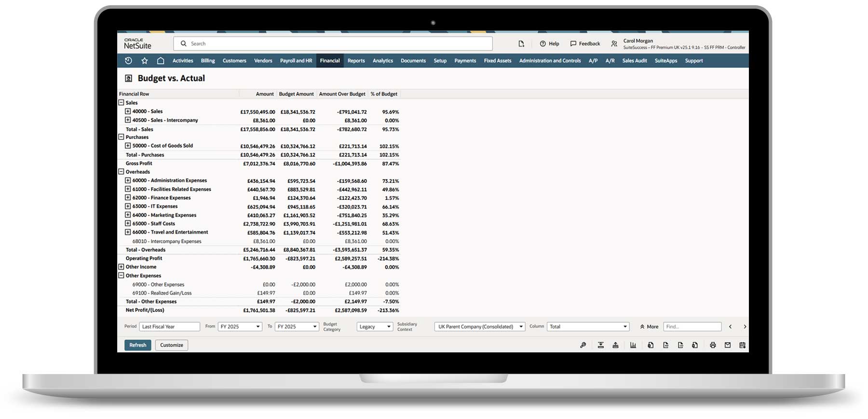Open the Analytics menu
This screenshot has width=868, height=419.
383,61
